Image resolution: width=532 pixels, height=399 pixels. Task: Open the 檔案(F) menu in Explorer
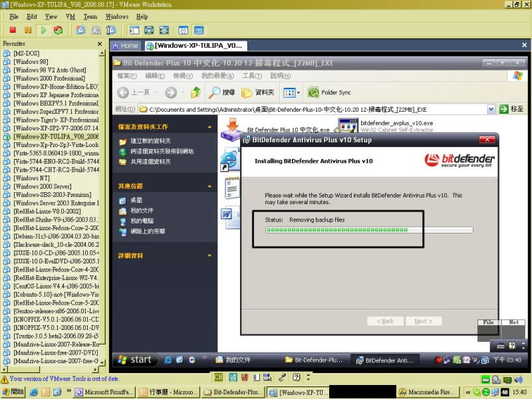127,76
